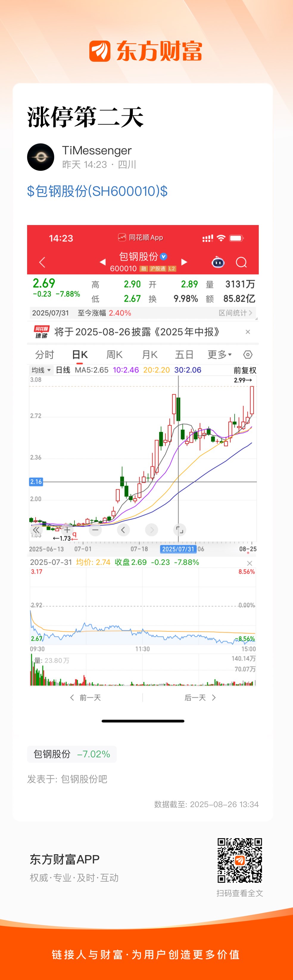Open 区间统计 range statistics
The height and width of the screenshot is (980, 293).
[235, 313]
